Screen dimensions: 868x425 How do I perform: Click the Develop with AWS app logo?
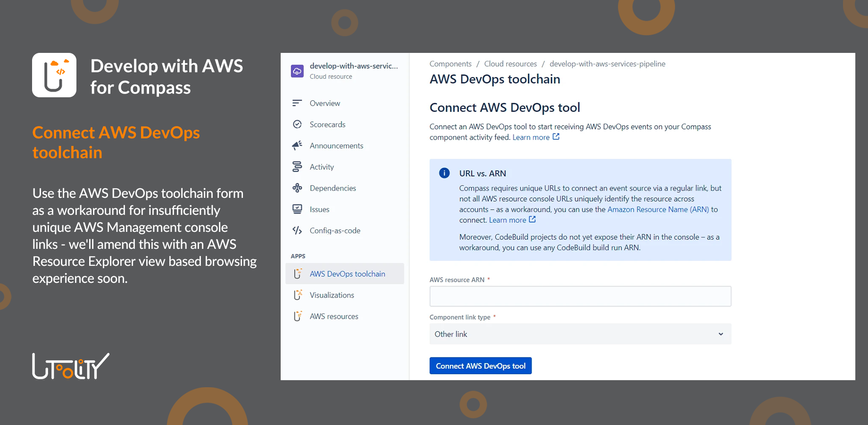pos(54,75)
